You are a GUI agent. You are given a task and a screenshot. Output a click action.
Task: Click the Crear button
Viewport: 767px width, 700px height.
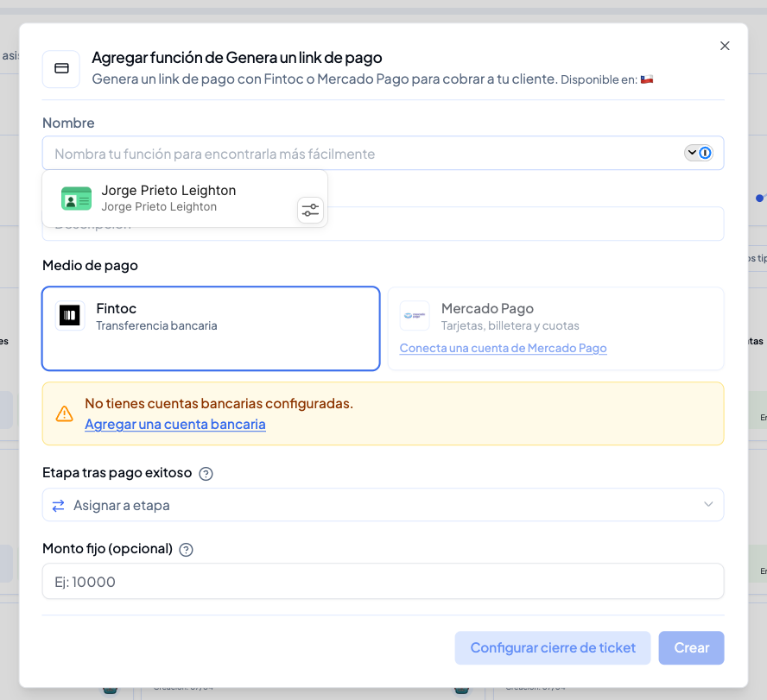tap(691, 647)
